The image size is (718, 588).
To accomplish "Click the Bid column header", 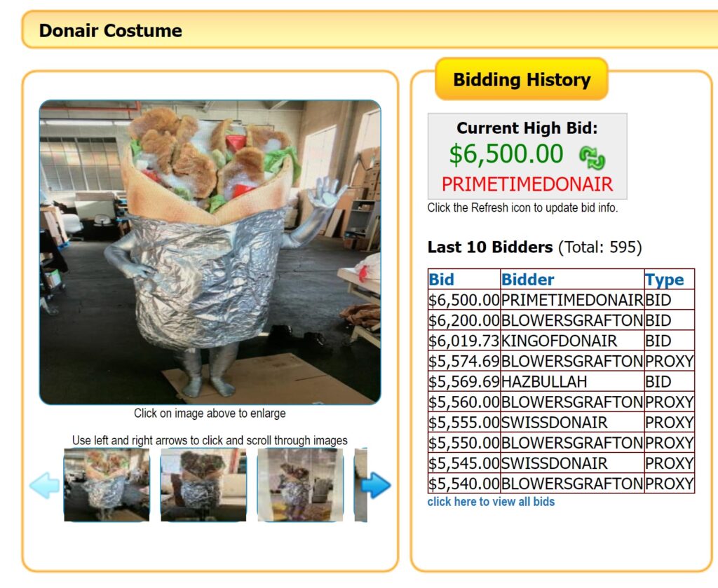I will click(442, 280).
